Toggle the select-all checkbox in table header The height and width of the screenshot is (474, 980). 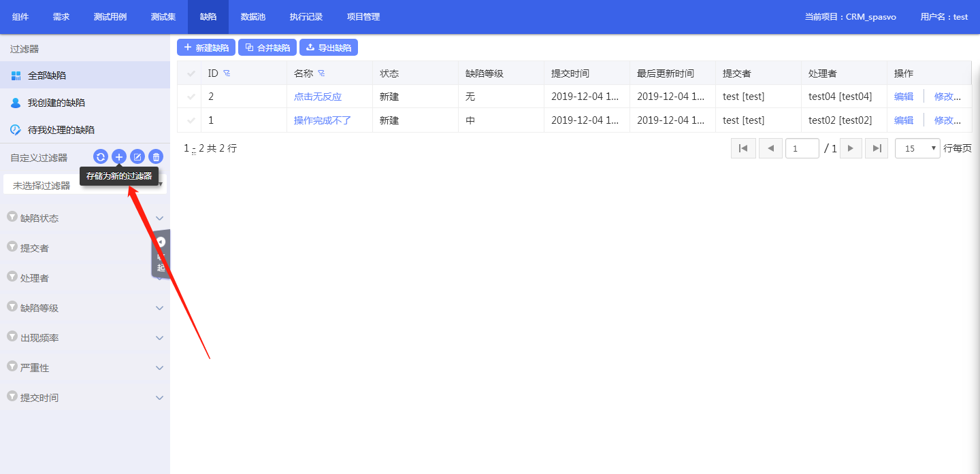(x=191, y=73)
